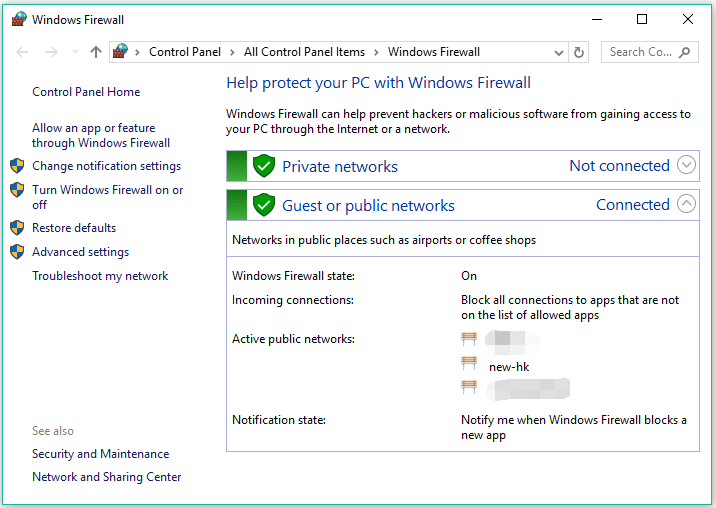Open the recent locations dropdown arrow
Viewport: 716px width, 508px height.
tap(75, 52)
